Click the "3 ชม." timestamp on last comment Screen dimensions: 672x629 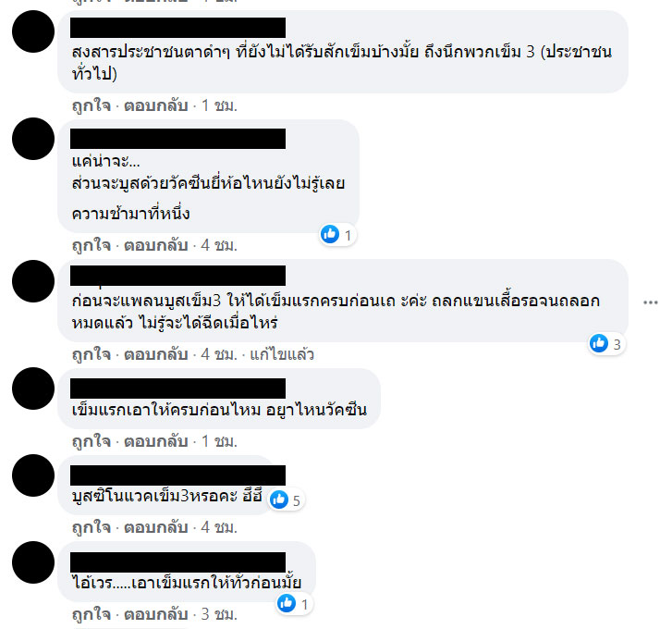(219, 614)
